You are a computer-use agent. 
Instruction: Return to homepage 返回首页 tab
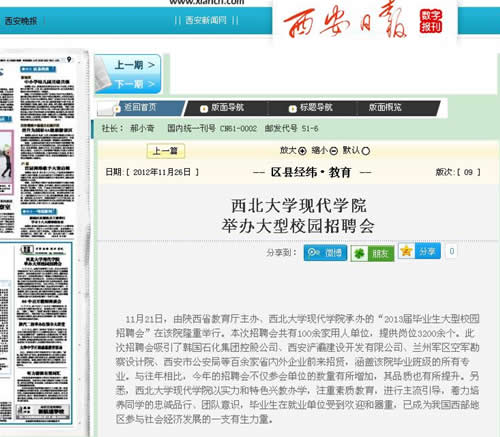(x=140, y=107)
